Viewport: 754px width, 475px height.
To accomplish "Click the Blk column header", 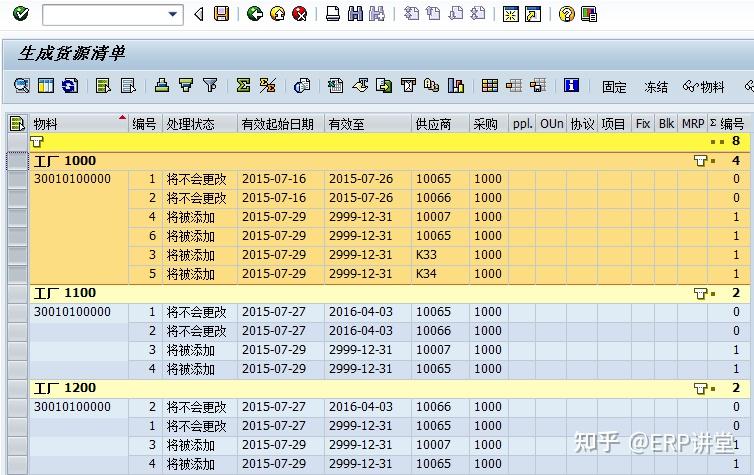I will click(x=666, y=124).
